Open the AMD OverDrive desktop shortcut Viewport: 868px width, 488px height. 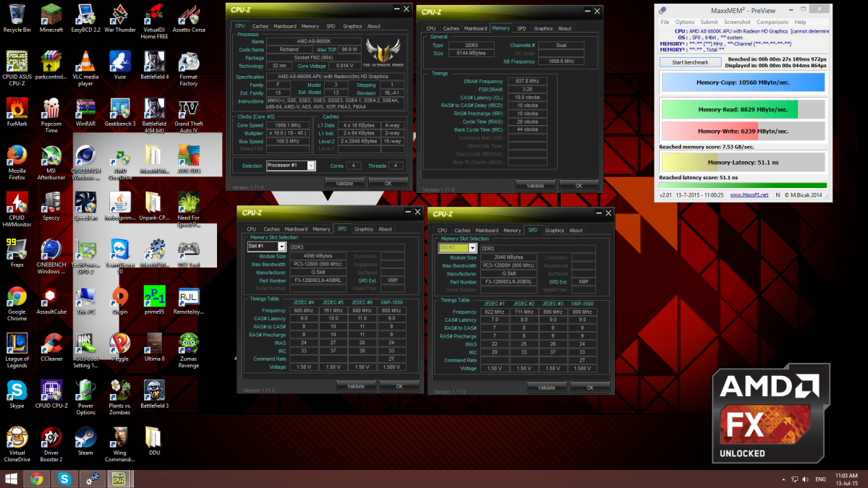tap(120, 163)
